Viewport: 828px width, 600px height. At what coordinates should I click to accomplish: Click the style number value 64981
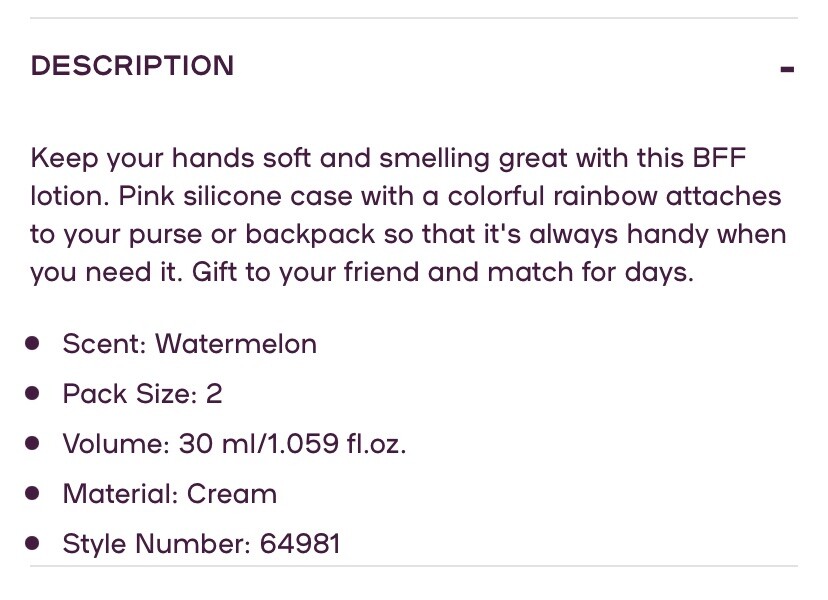click(x=300, y=544)
